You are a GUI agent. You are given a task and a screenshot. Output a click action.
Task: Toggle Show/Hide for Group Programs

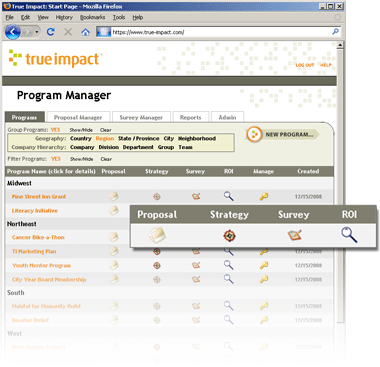[x=81, y=130]
